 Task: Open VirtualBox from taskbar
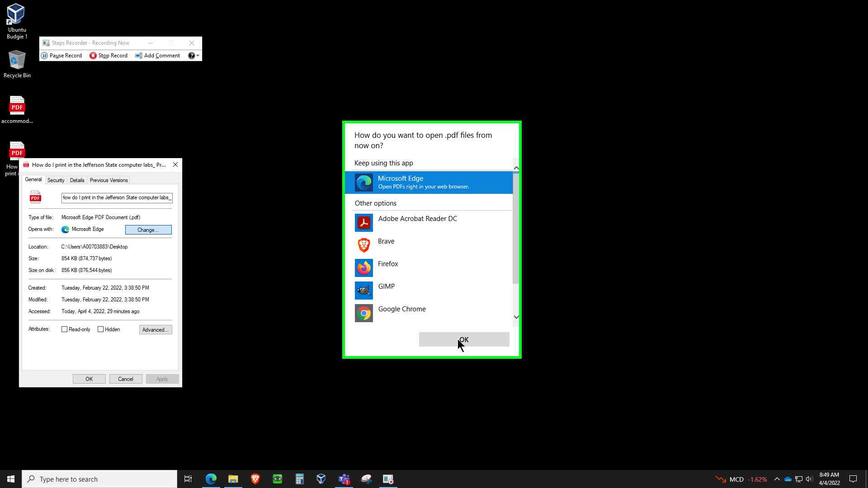[x=321, y=479]
